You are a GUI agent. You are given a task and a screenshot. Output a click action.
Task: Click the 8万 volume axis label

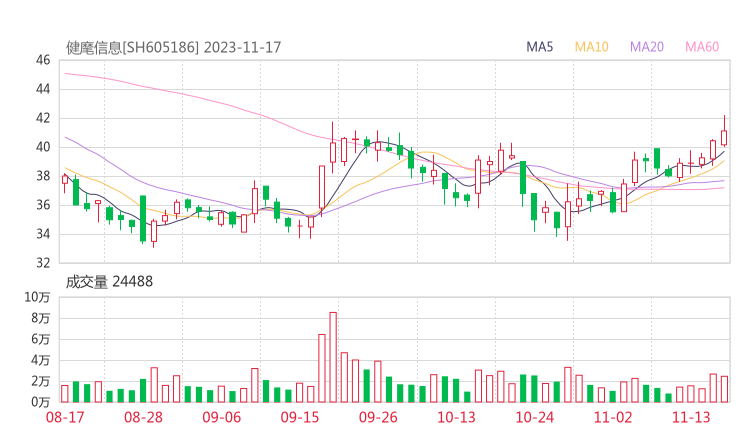click(x=41, y=318)
